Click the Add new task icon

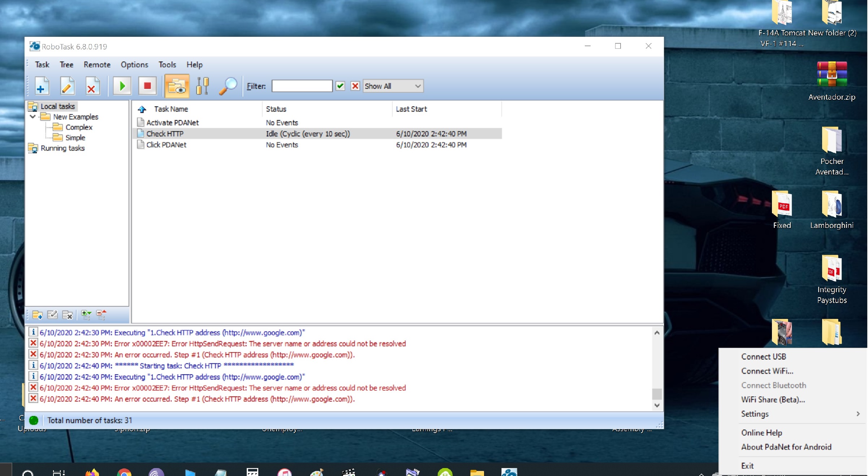coord(41,86)
